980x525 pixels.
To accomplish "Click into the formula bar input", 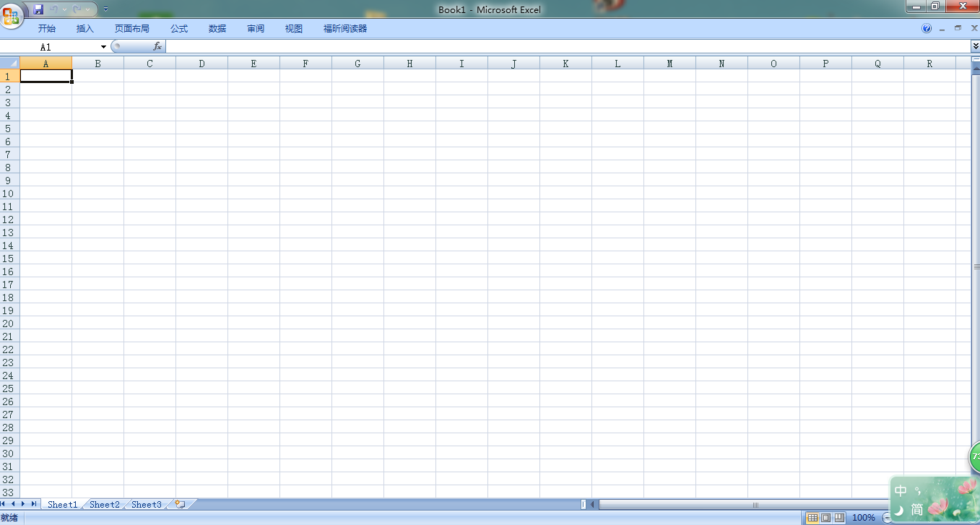I will 568,46.
